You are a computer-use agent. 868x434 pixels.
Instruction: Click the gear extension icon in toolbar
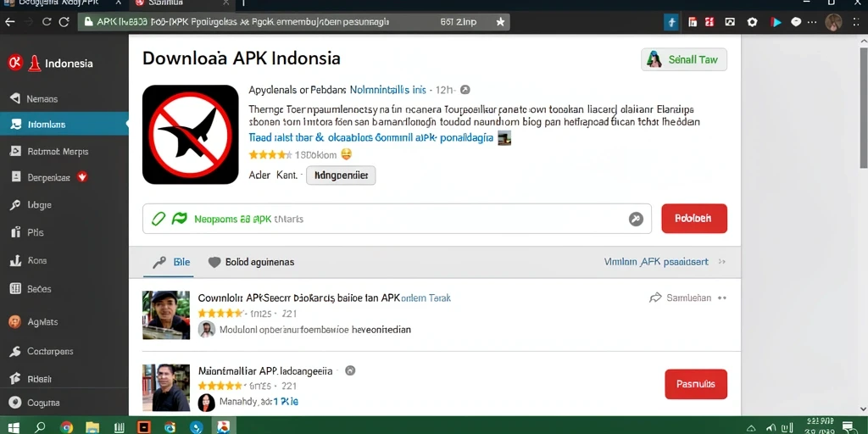[x=752, y=22]
